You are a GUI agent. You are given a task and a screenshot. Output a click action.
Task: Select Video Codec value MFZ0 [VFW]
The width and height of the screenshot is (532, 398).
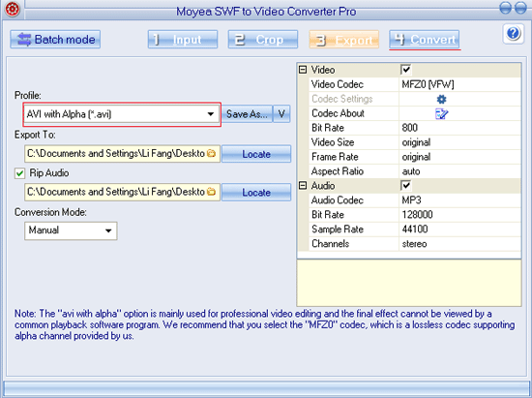pyautogui.click(x=459, y=84)
